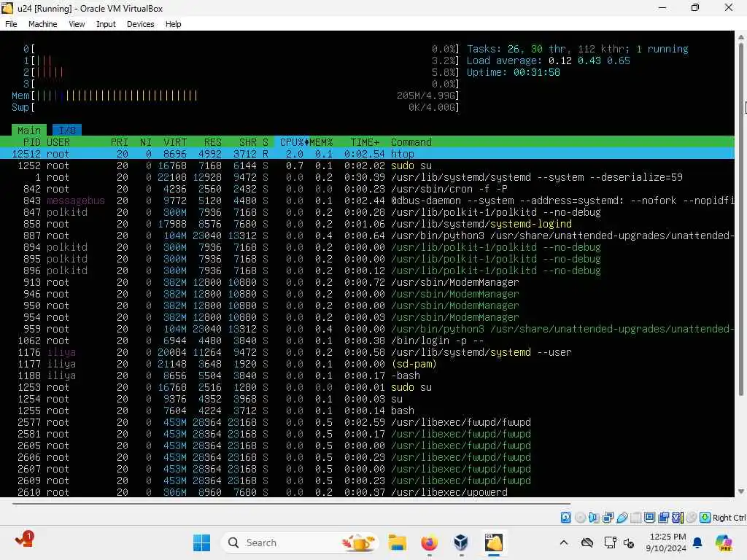Show hidden system tray icons chevron
747x560 pixels.
pos(564,542)
